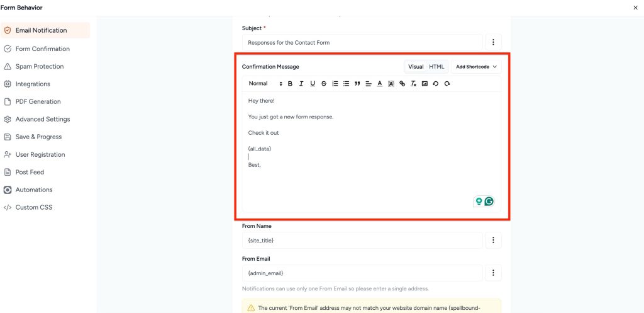Click the 'Best,' line in editor

coord(255,165)
